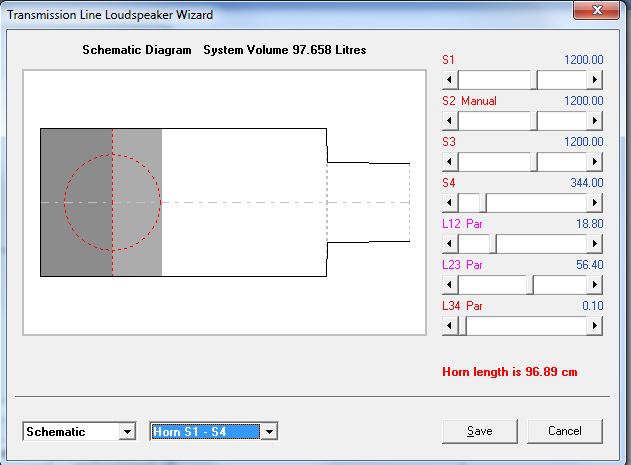This screenshot has width=631, height=465.
Task: Click the S4 slider thumb
Action: 483,203
